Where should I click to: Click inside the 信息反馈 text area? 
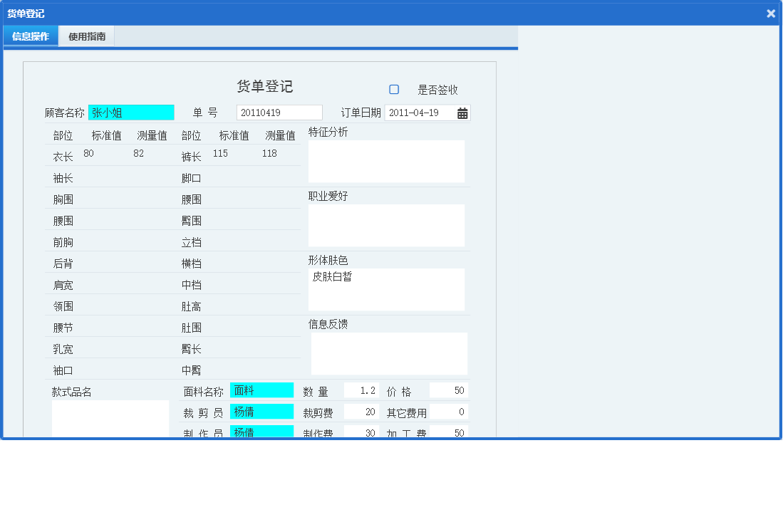coord(388,353)
